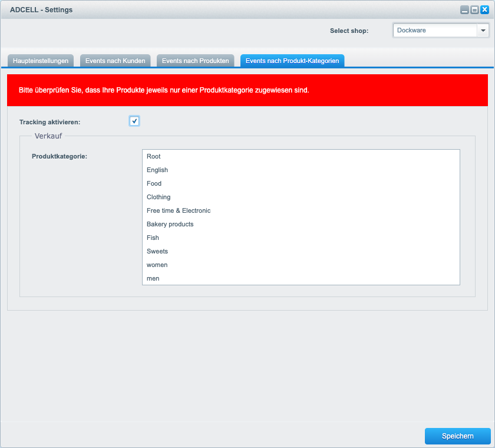Screen dimensions: 495x448
Task: Save settings with Speichern button
Action: (457, 436)
